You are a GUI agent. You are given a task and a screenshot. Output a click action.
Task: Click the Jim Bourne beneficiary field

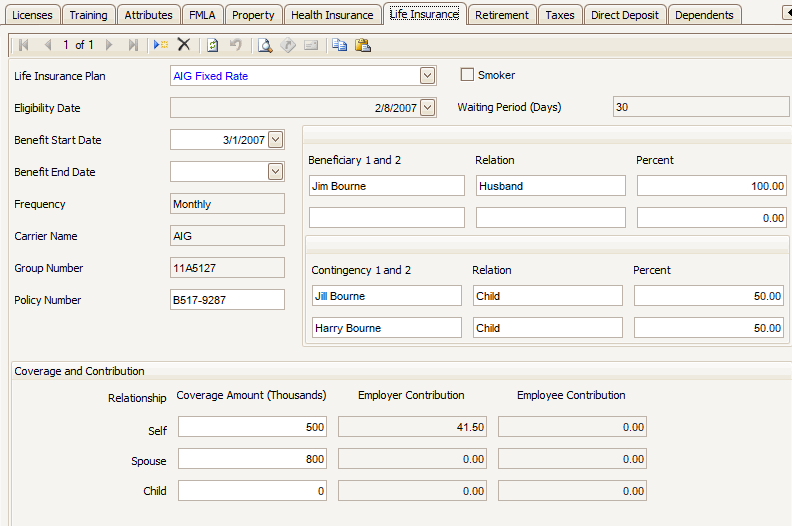click(387, 186)
